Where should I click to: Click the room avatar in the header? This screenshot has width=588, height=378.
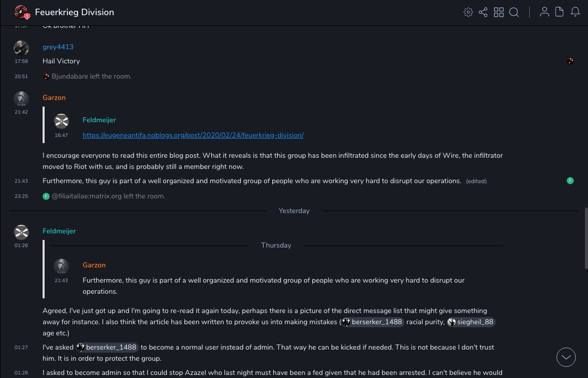(21, 12)
